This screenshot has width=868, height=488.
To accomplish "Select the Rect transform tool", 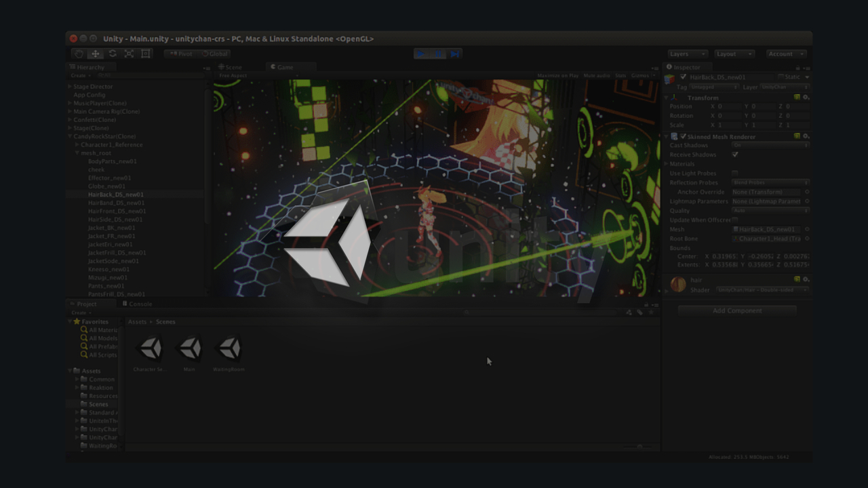I will tap(144, 53).
